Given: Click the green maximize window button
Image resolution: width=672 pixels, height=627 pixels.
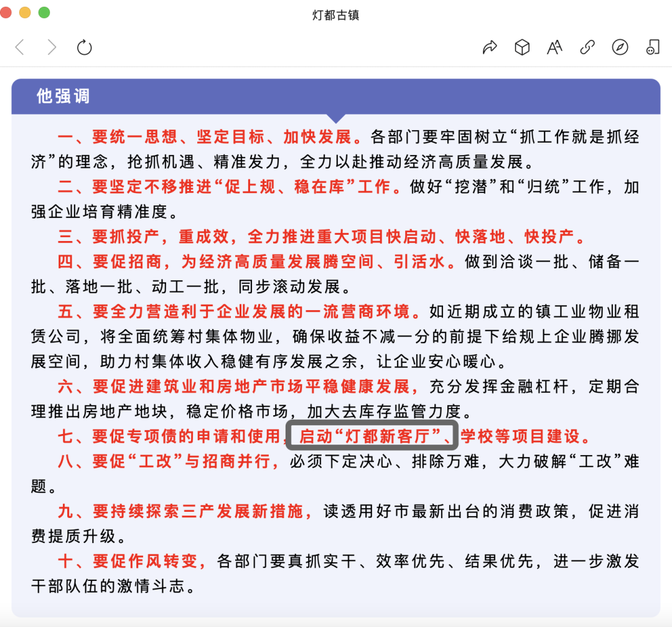Looking at the screenshot, I should 44,12.
